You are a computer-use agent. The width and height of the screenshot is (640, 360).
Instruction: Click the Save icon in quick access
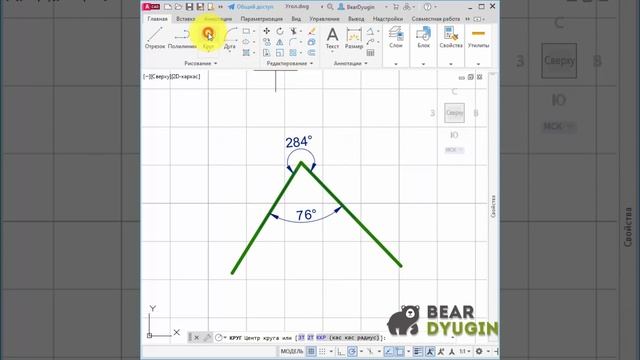click(189, 7)
